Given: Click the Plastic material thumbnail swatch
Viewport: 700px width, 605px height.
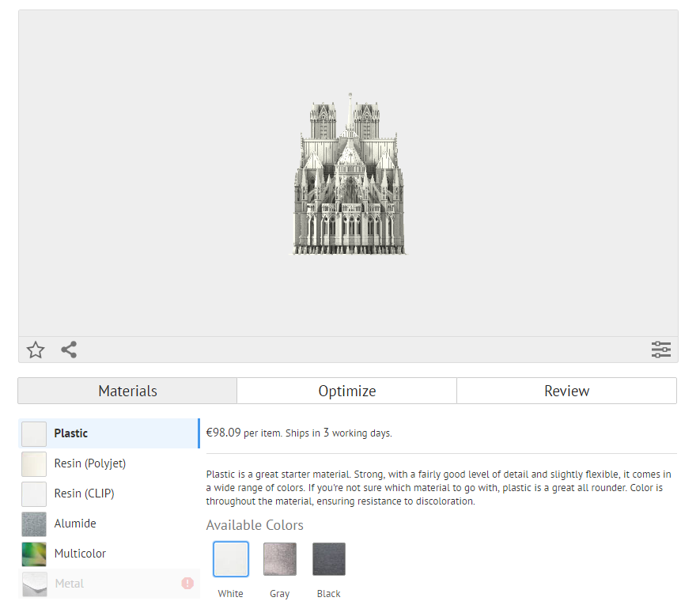Looking at the screenshot, I should 34,433.
